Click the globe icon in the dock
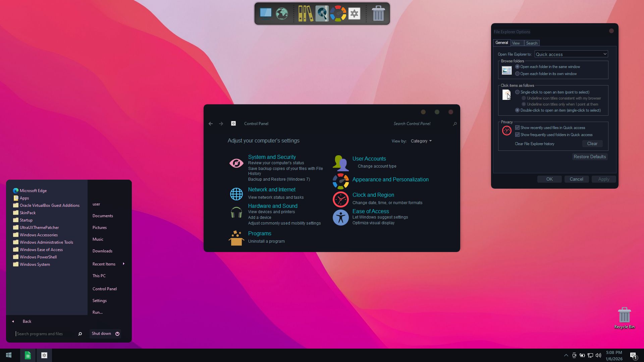This screenshot has height=362, width=644. click(x=282, y=14)
